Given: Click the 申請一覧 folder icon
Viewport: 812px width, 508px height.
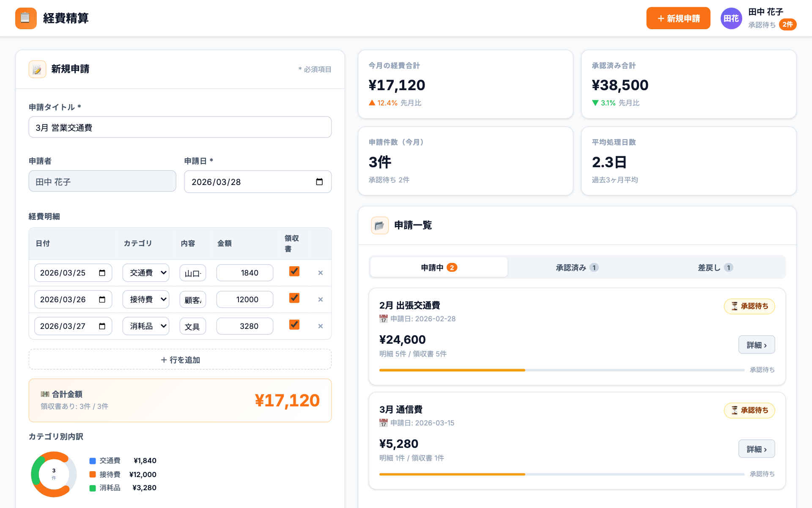Looking at the screenshot, I should [x=379, y=225].
